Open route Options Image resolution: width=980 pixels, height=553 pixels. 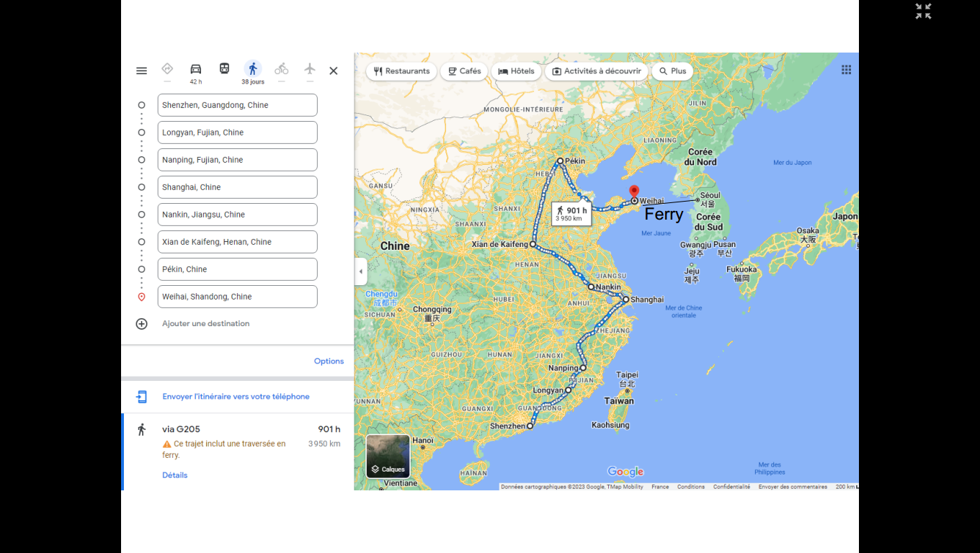(x=329, y=361)
